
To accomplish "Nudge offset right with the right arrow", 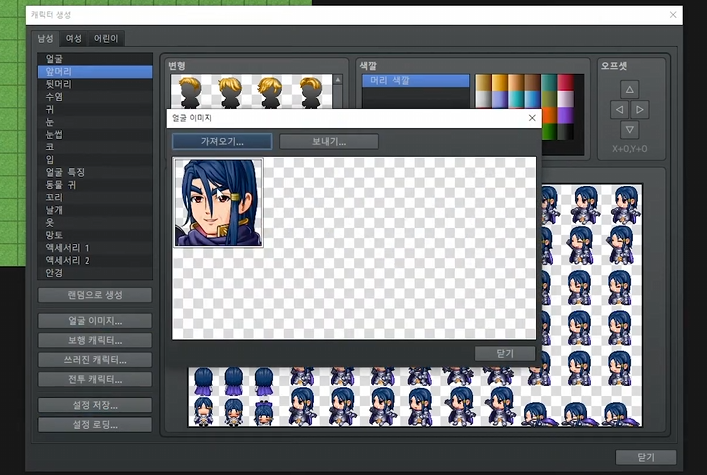I will 640,110.
